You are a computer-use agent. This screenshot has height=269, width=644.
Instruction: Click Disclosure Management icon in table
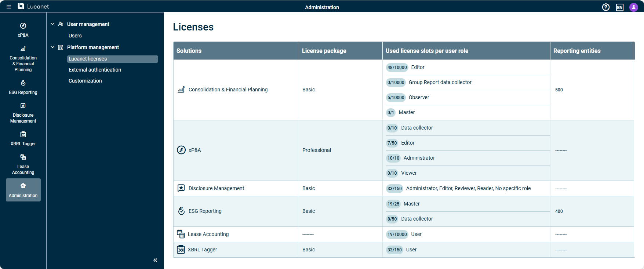181,188
